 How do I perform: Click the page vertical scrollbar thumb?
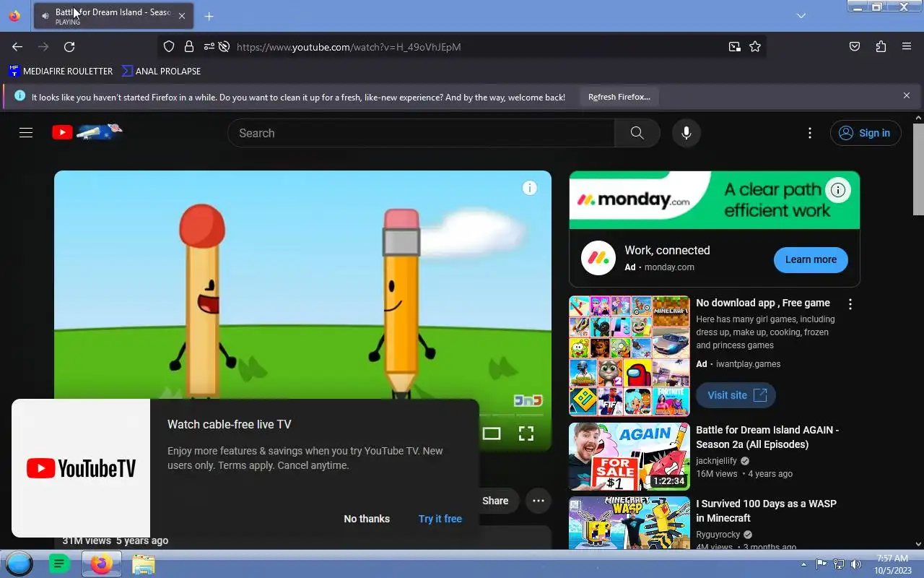pyautogui.click(x=918, y=169)
